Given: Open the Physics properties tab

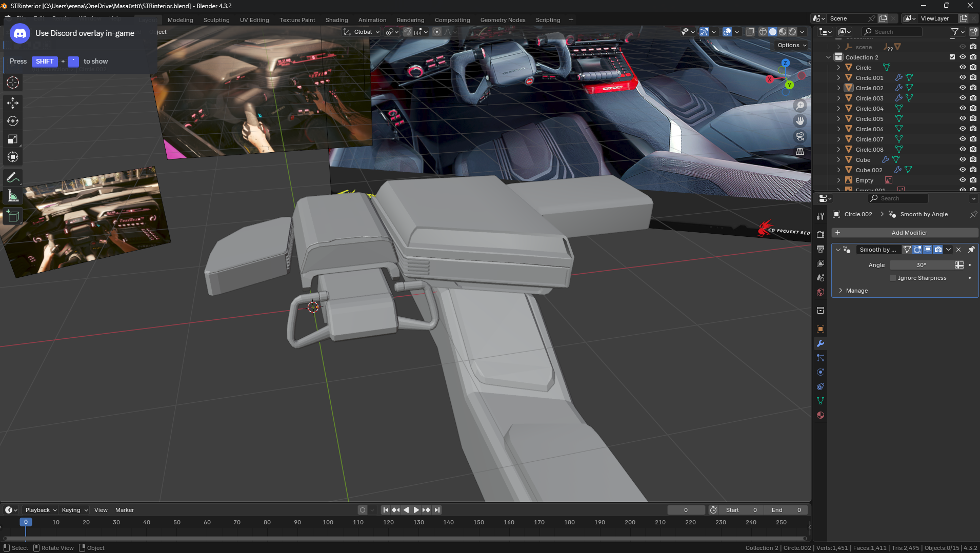Looking at the screenshot, I should pos(821,372).
